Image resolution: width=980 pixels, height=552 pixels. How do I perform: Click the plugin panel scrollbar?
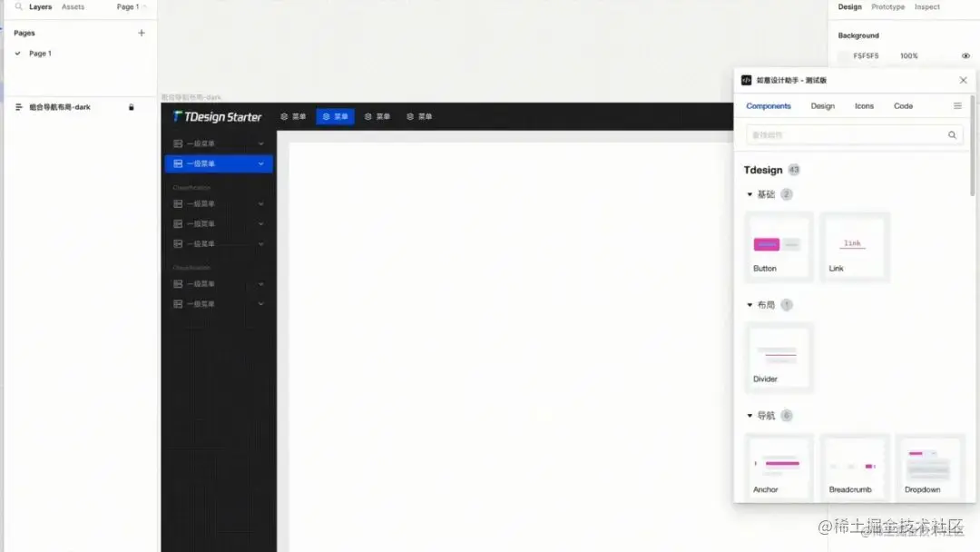coord(972,145)
